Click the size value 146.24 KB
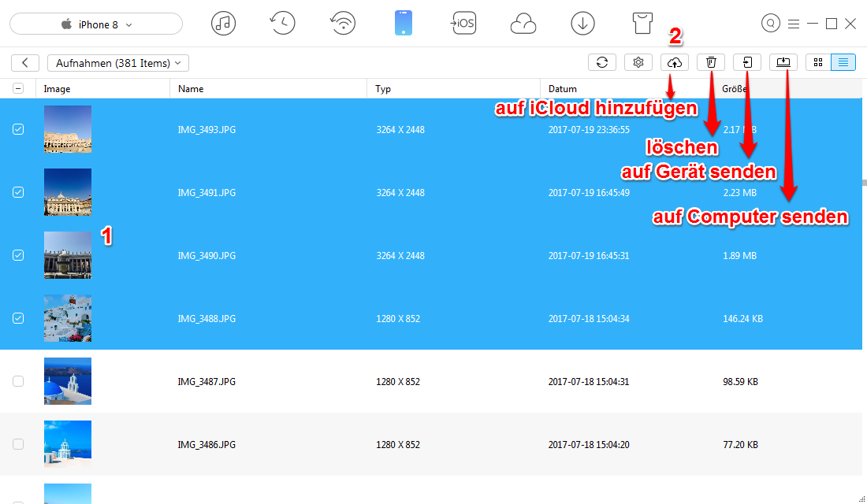Viewport: 867px width, 504px height. pyautogui.click(x=743, y=319)
